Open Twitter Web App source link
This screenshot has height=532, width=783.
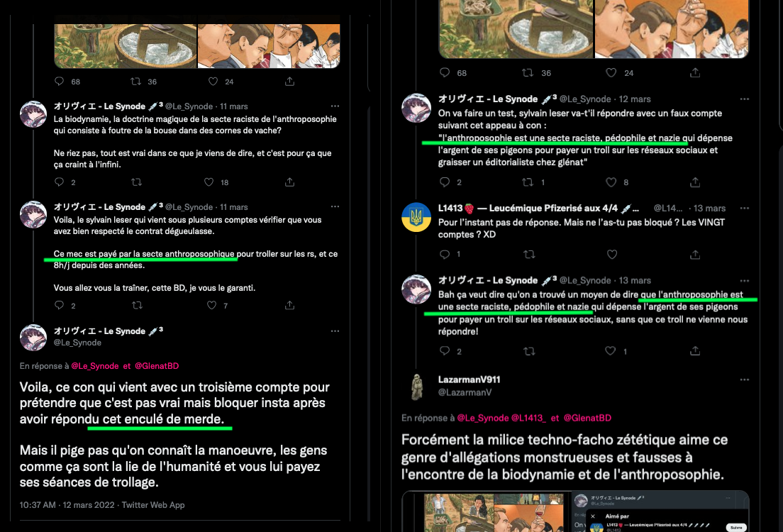153,504
